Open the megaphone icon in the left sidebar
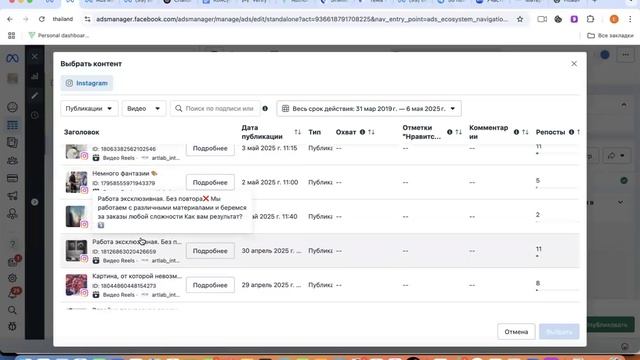The width and height of the screenshot is (640, 360). click(x=12, y=196)
